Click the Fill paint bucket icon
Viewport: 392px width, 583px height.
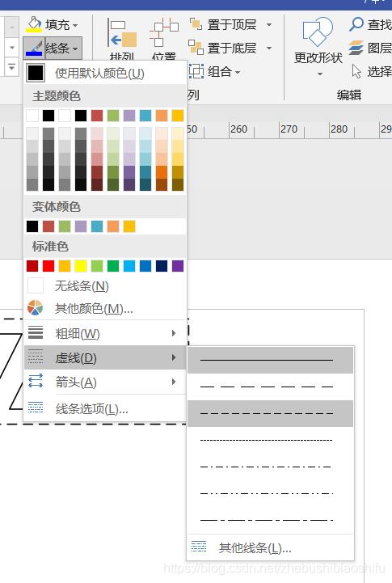[x=34, y=24]
